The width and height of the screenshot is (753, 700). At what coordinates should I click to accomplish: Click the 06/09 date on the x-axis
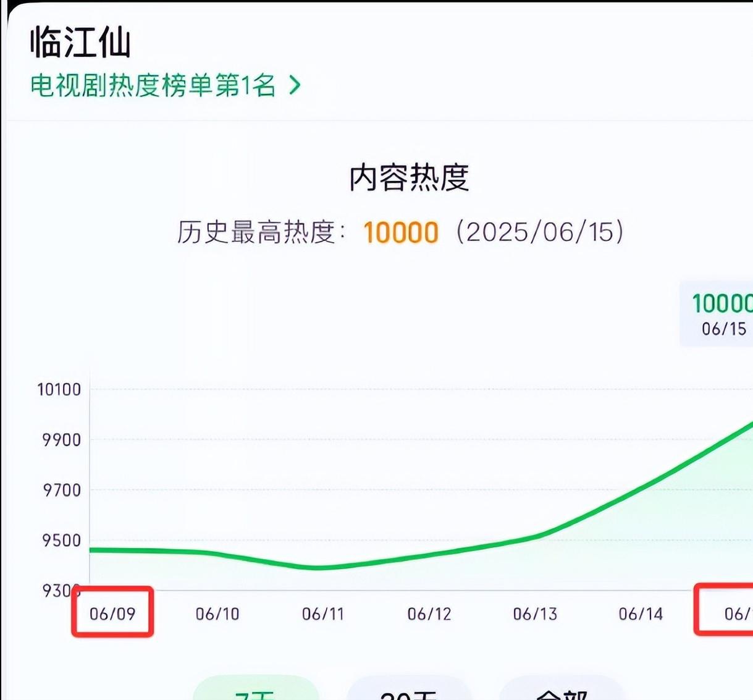(x=112, y=614)
